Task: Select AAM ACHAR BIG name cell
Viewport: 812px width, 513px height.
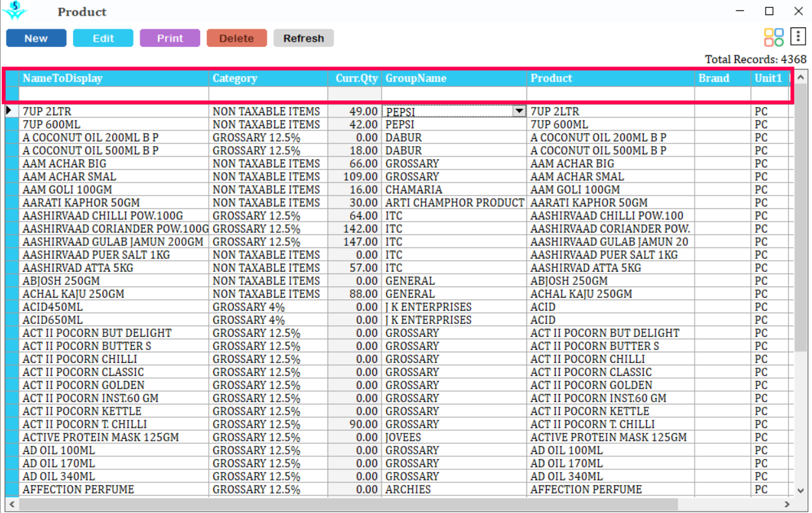Action: pyautogui.click(x=113, y=164)
